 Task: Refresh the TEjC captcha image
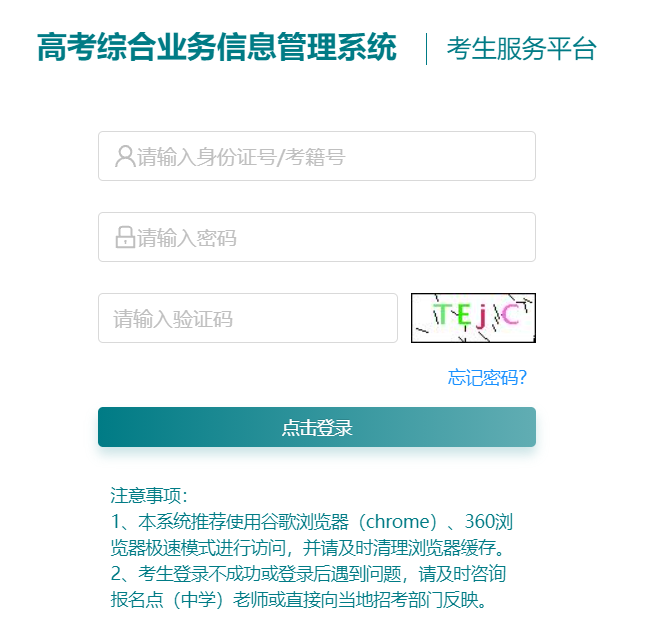click(473, 318)
